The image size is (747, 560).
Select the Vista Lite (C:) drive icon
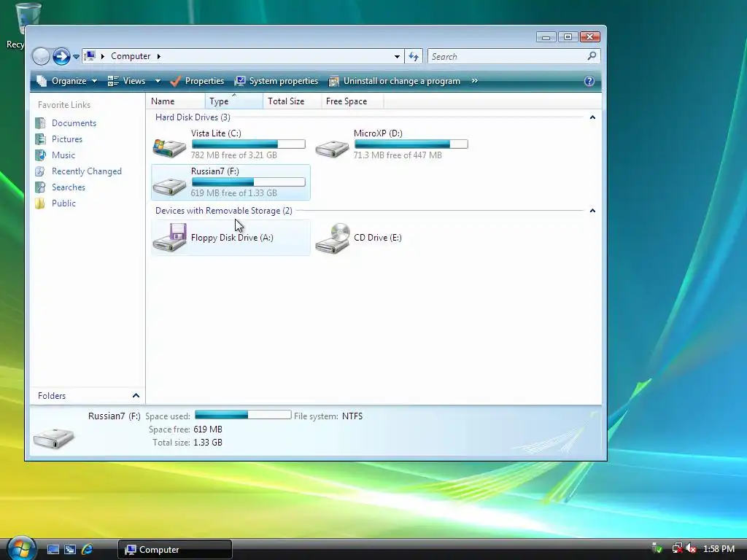click(x=169, y=147)
